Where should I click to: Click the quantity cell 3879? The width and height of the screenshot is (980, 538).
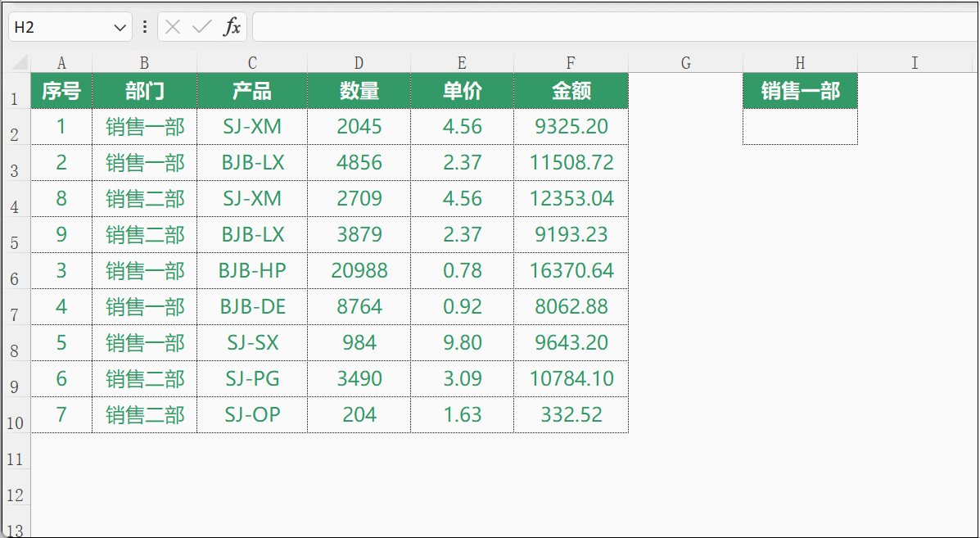click(x=359, y=235)
